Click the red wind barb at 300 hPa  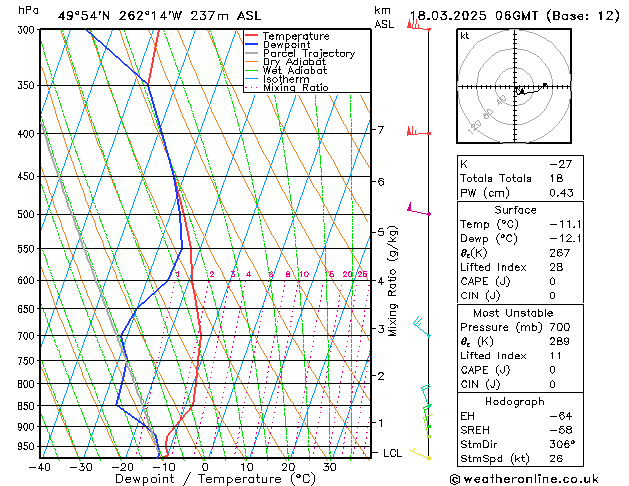coord(416,24)
